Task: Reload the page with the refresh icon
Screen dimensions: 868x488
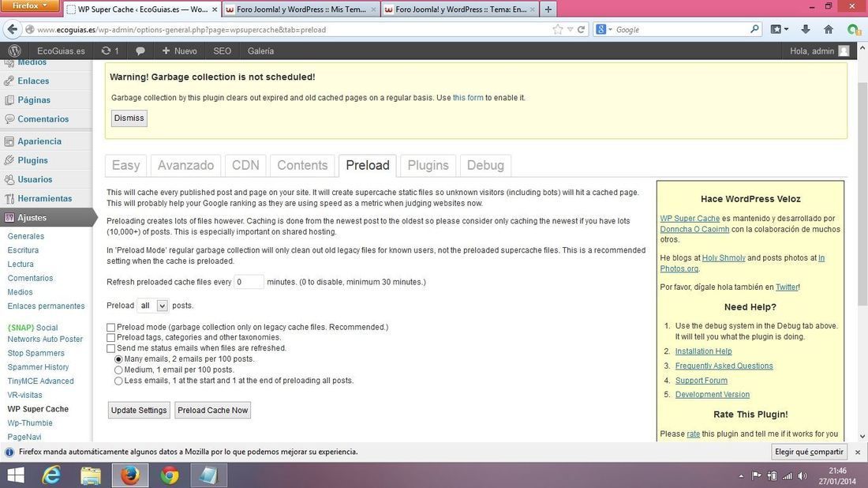Action: (582, 29)
